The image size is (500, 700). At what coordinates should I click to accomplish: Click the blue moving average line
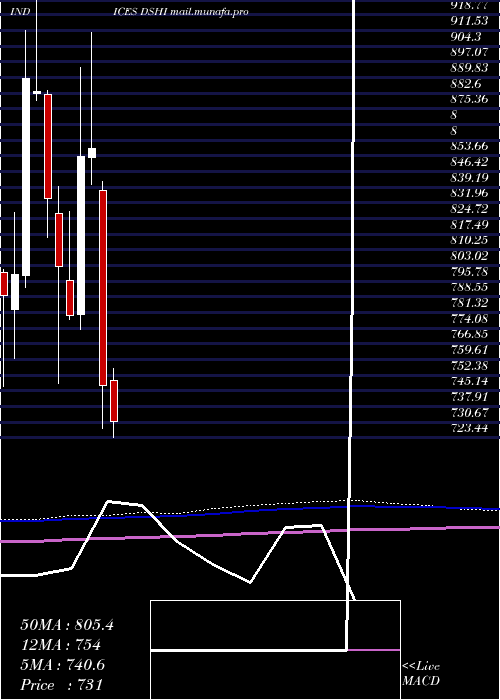250,512
